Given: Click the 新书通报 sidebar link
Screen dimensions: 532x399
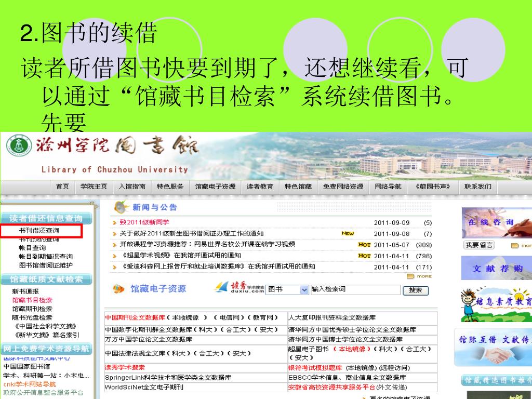Looking at the screenshot, I should tap(25, 291).
